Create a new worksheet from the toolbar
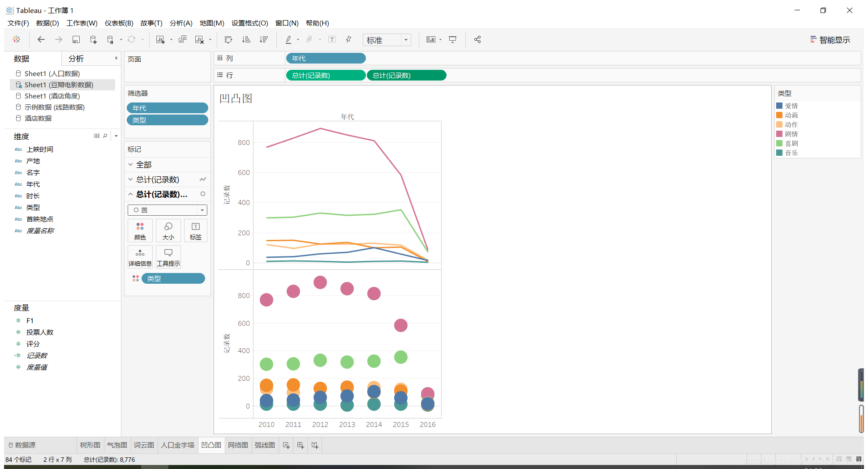This screenshot has width=868, height=469. click(x=160, y=39)
